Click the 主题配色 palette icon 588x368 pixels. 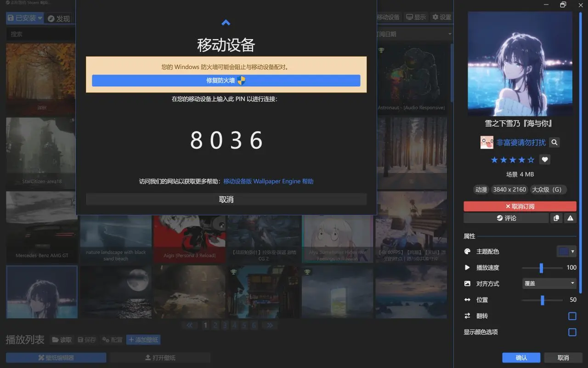(468, 252)
